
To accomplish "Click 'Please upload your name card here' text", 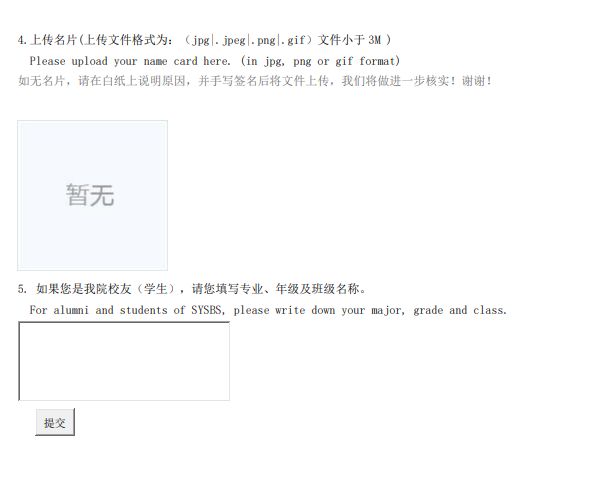I will tap(130, 61).
